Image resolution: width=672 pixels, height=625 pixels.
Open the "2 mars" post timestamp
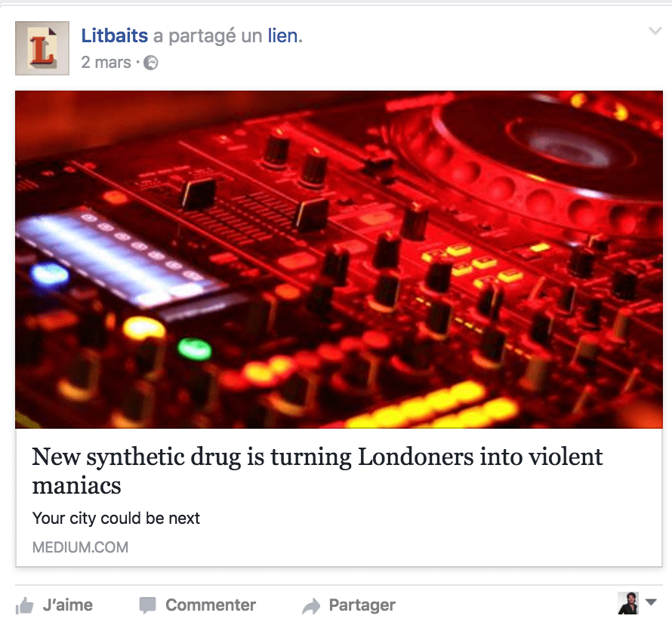(x=106, y=63)
